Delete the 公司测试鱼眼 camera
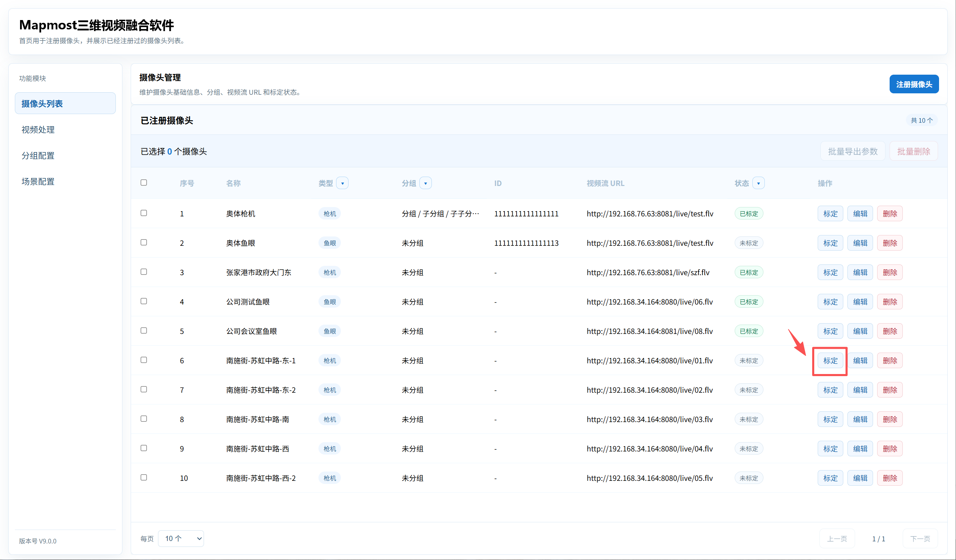The image size is (956, 560). 890,302
